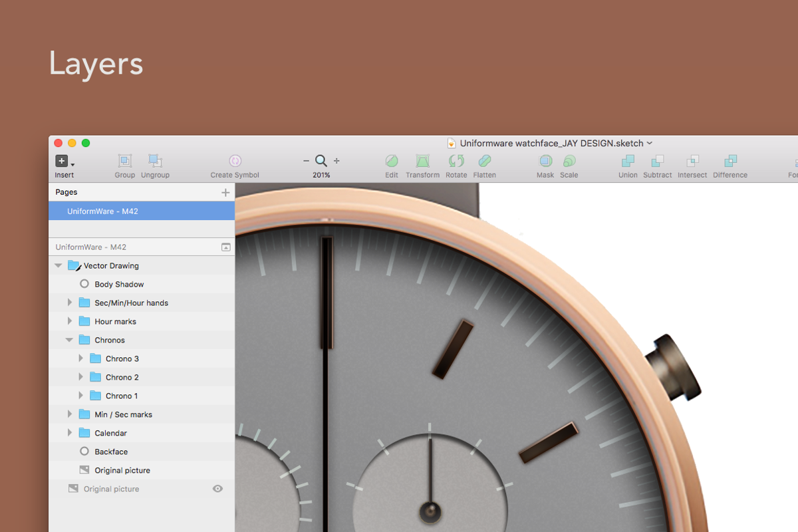The width and height of the screenshot is (798, 532).
Task: Click the Hour marks folder icon
Action: click(84, 321)
